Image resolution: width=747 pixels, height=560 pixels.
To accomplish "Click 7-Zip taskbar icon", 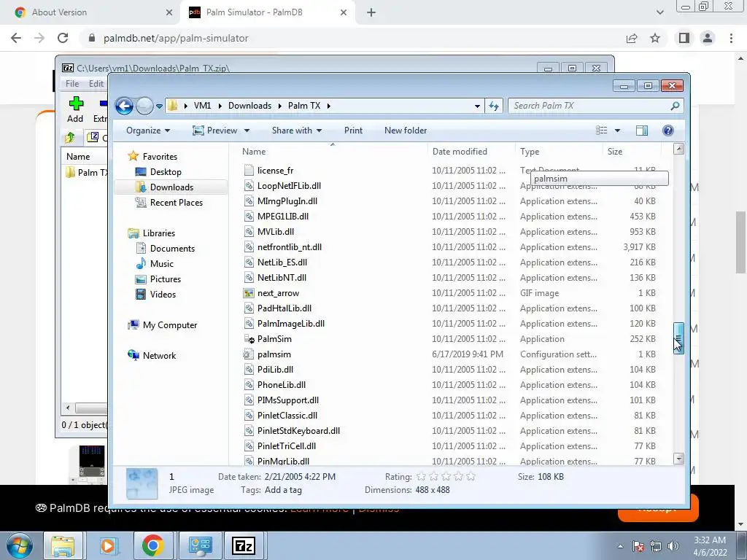I will pos(244,545).
